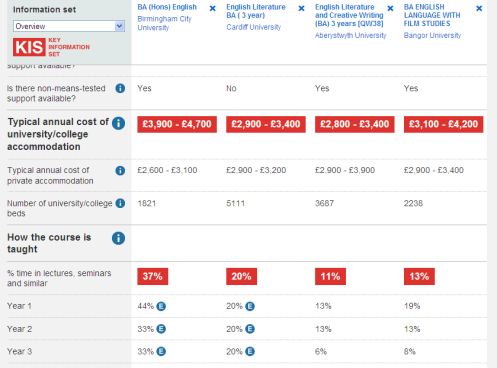Show info for How the course is taught

click(x=118, y=238)
